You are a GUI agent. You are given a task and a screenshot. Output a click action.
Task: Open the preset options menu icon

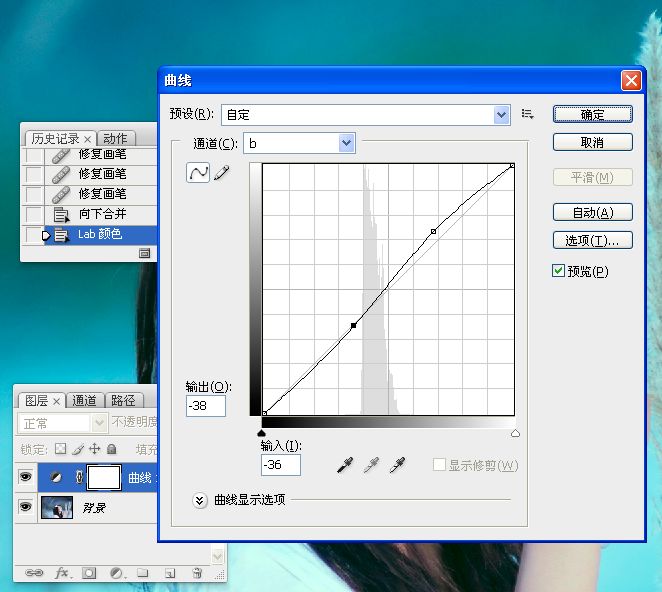[527, 115]
